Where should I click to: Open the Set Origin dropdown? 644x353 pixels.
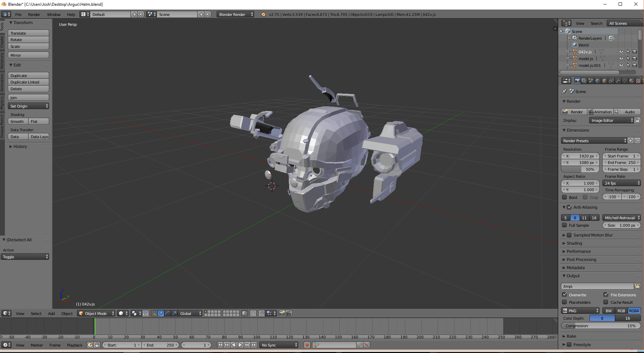tap(28, 106)
